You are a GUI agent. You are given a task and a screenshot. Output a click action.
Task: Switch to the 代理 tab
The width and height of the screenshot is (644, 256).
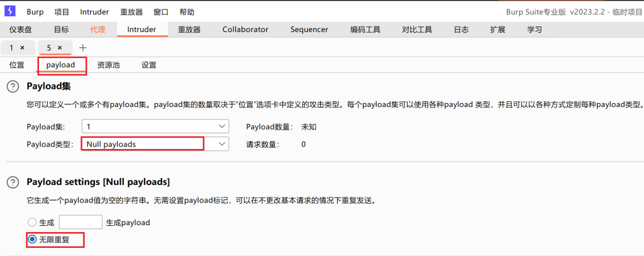(x=97, y=30)
